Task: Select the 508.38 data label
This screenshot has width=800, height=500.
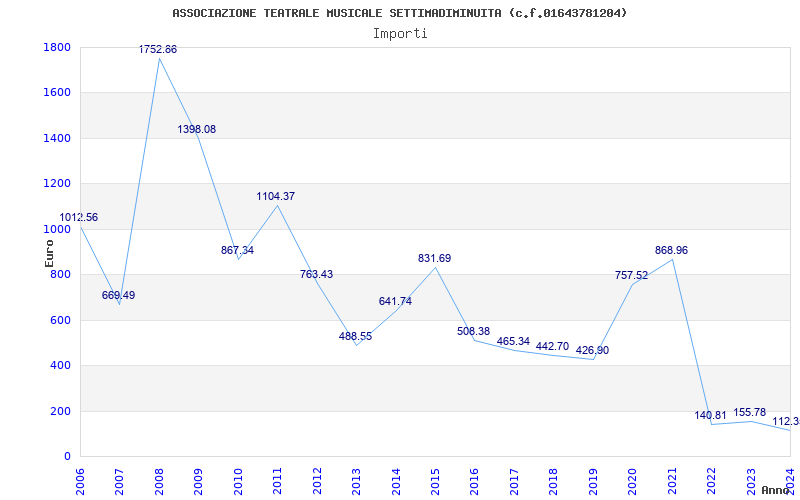Action: pos(473,332)
